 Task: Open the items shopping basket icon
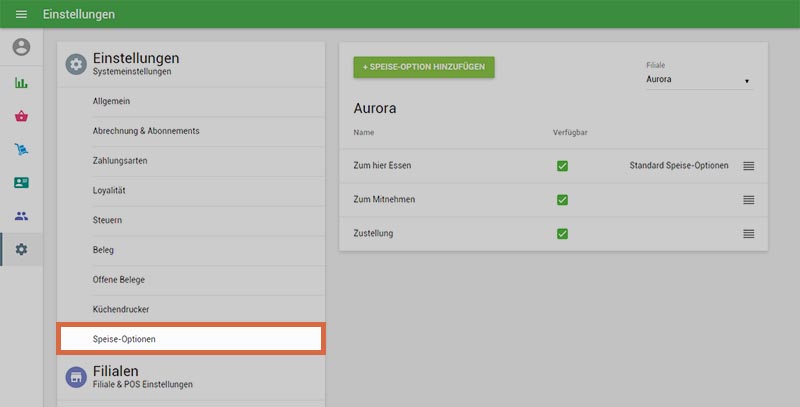click(21, 116)
